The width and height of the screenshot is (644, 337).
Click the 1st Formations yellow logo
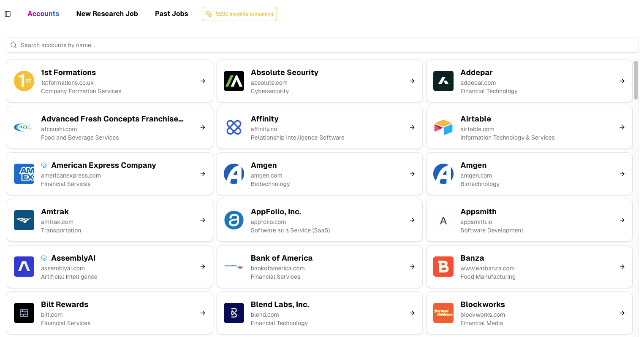pos(24,81)
